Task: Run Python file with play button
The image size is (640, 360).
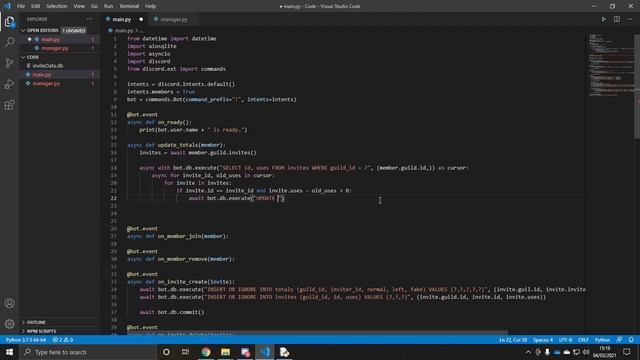Action: [x=604, y=19]
